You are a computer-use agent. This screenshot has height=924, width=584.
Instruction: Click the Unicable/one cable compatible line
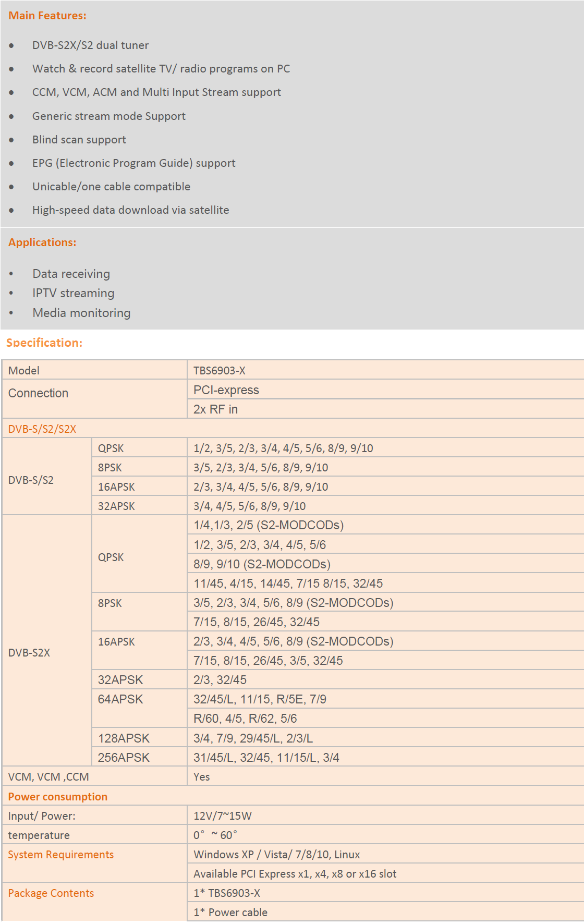(111, 187)
